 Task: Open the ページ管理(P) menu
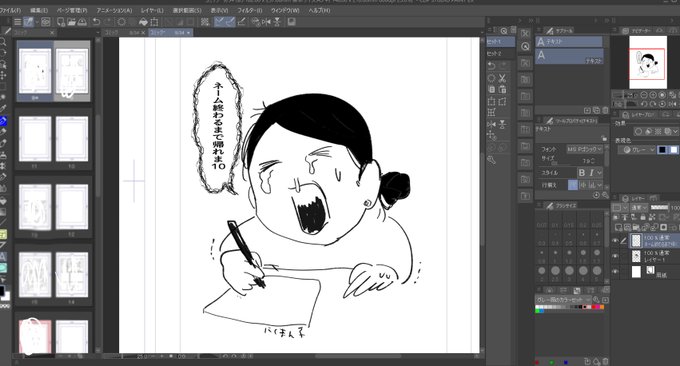pyautogui.click(x=72, y=10)
